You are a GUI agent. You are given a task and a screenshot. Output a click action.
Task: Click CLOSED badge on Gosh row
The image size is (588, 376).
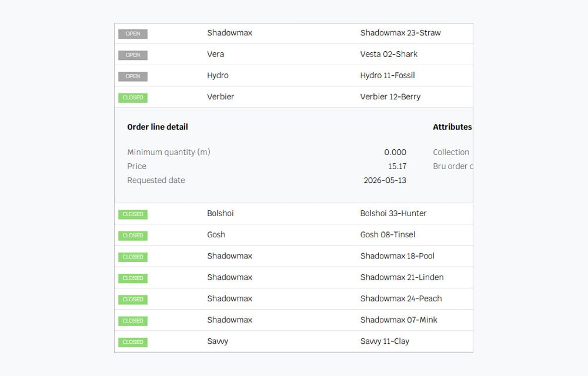[x=133, y=236]
